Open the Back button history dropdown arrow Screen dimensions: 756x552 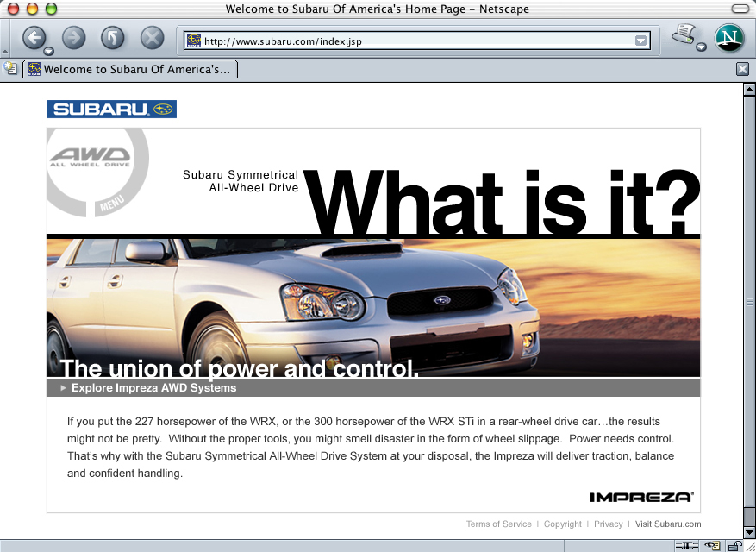tap(49, 51)
